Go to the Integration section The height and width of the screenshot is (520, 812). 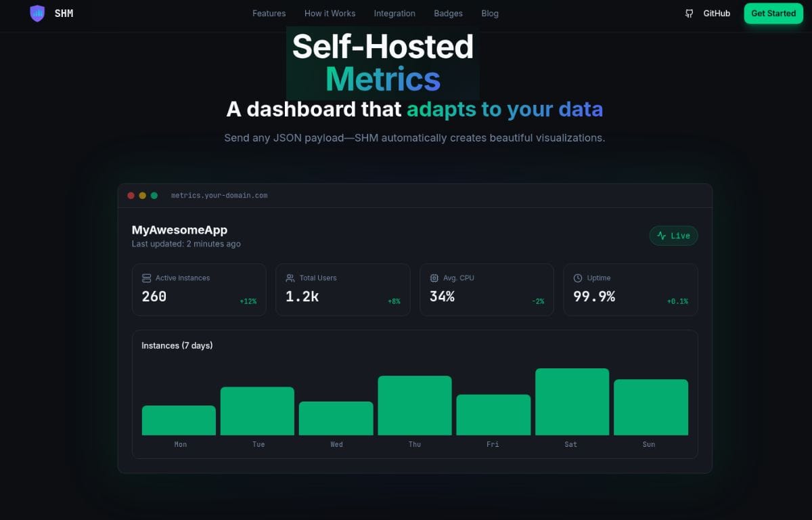pyautogui.click(x=394, y=14)
